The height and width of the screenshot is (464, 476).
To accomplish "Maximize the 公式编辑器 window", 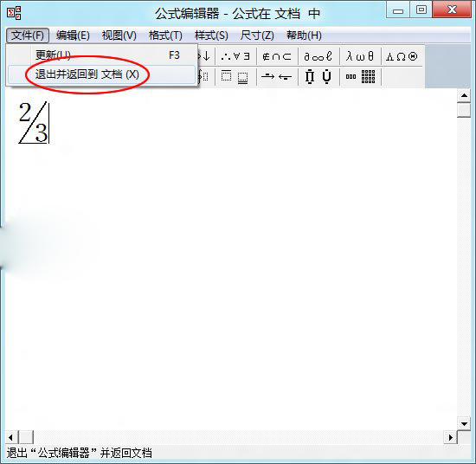I will (421, 10).
